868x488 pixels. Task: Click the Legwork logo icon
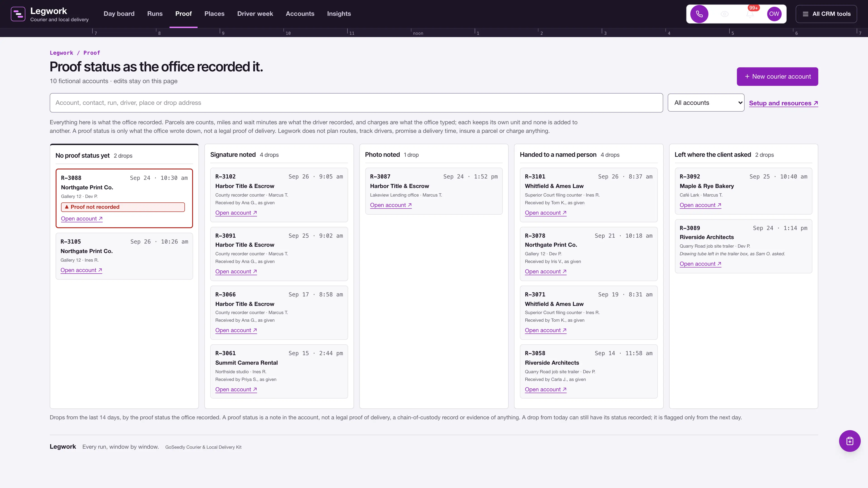click(18, 14)
